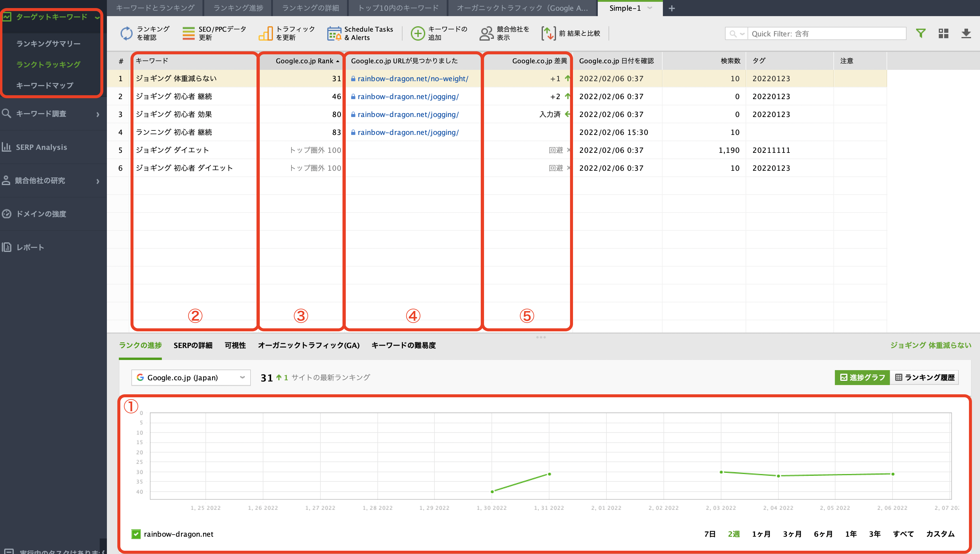Open the Google.co.jp (Japan) search engine dropdown
The height and width of the screenshot is (554, 980).
pos(191,378)
